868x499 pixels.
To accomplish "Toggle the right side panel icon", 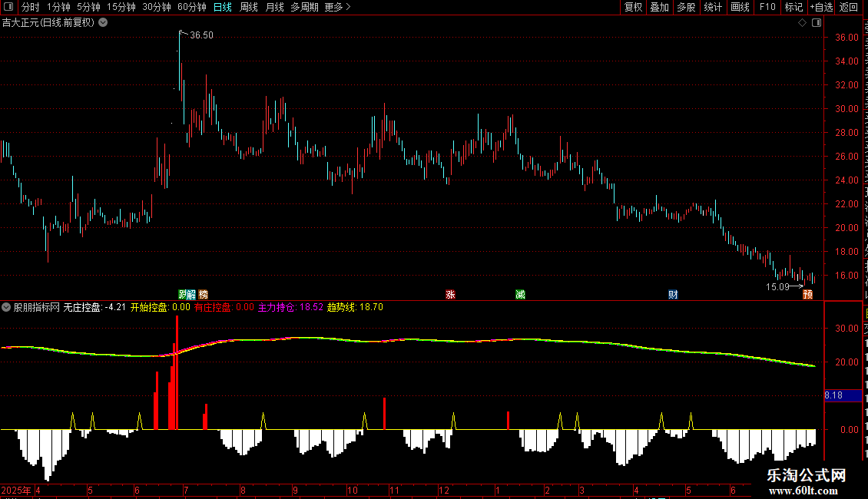I will (x=817, y=23).
